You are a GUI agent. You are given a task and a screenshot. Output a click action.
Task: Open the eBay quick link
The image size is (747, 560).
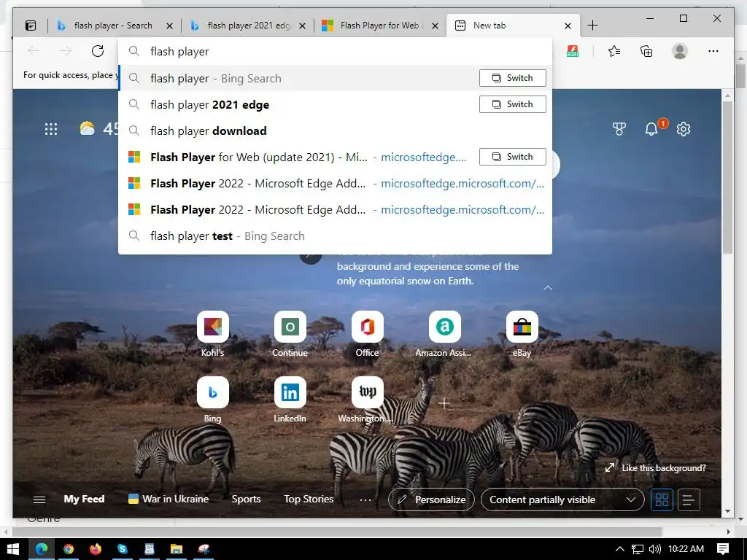coord(522,327)
